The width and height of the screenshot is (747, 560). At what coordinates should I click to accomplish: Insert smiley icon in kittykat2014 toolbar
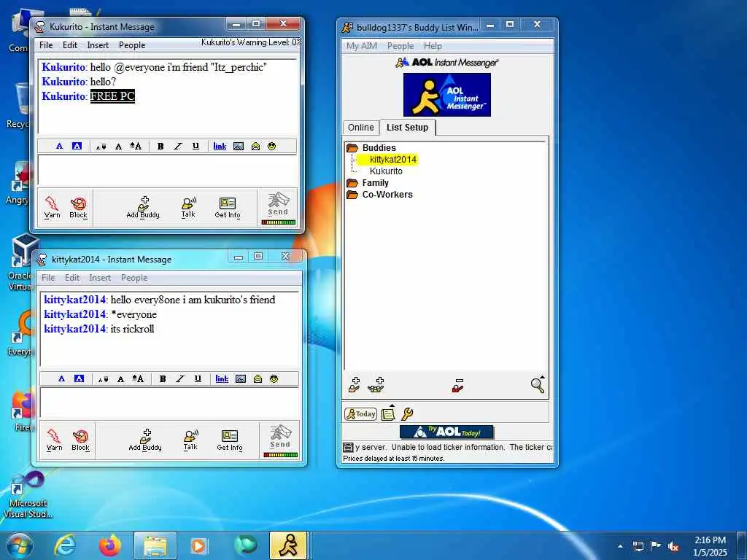pyautogui.click(x=274, y=378)
